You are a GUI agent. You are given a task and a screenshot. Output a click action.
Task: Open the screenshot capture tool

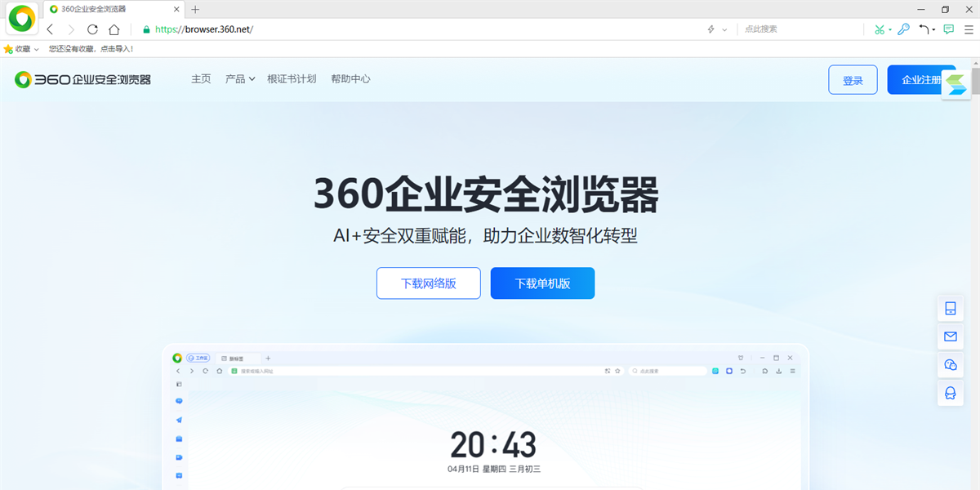pos(879,29)
